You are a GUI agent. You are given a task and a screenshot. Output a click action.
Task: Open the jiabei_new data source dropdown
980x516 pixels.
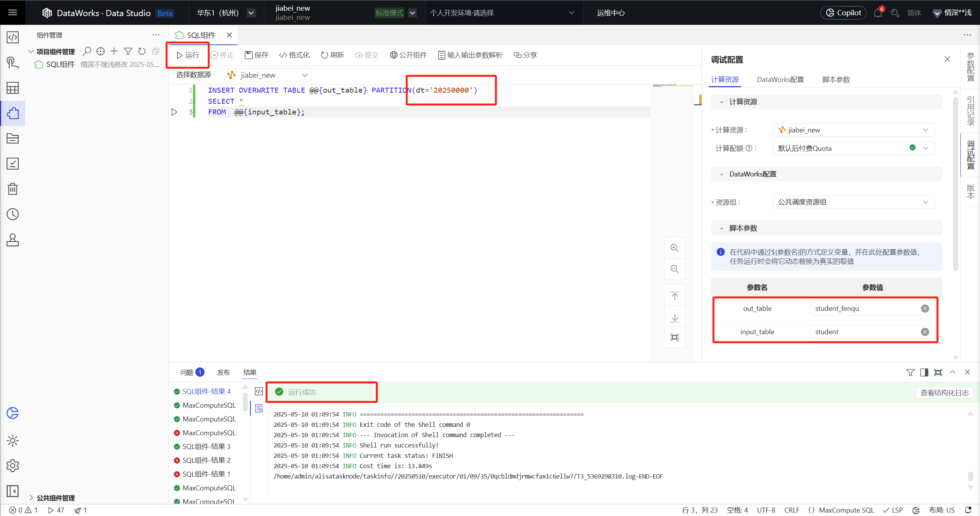(268, 75)
